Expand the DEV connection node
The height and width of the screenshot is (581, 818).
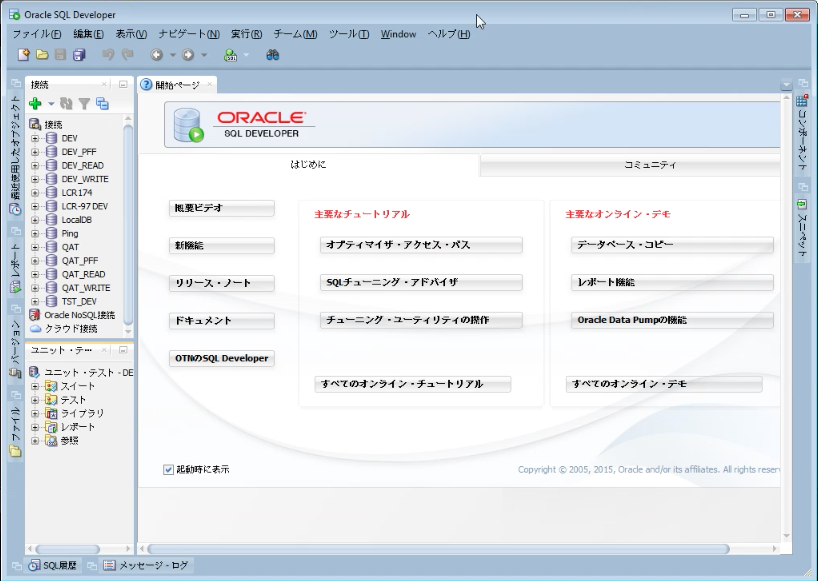(x=35, y=138)
